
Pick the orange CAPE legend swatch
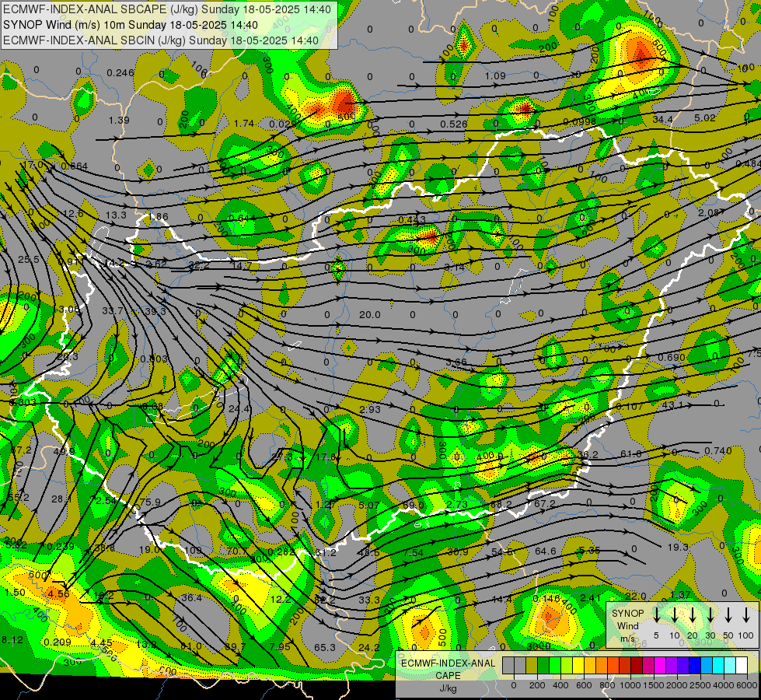[602, 666]
